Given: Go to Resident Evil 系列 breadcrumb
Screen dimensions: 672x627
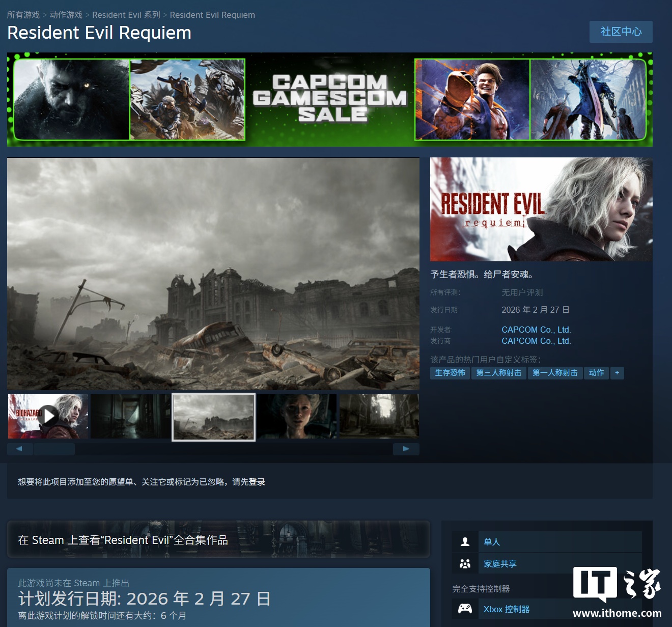Looking at the screenshot, I should [126, 15].
